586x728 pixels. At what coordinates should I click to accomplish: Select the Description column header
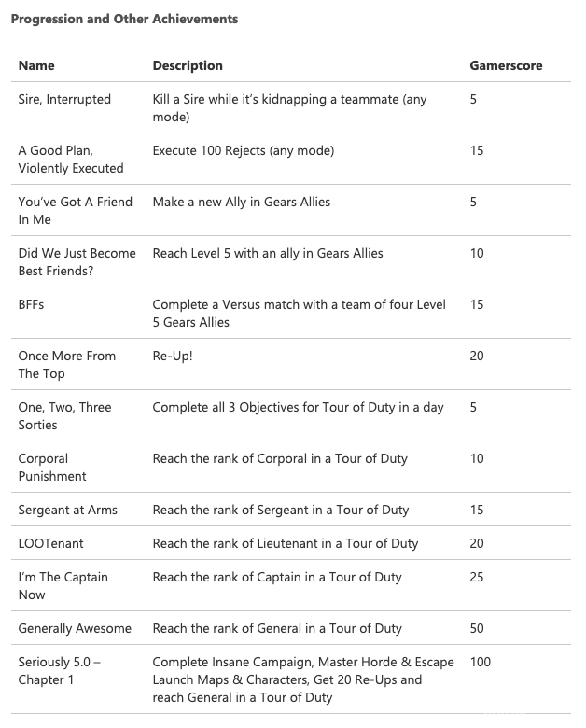pos(188,65)
